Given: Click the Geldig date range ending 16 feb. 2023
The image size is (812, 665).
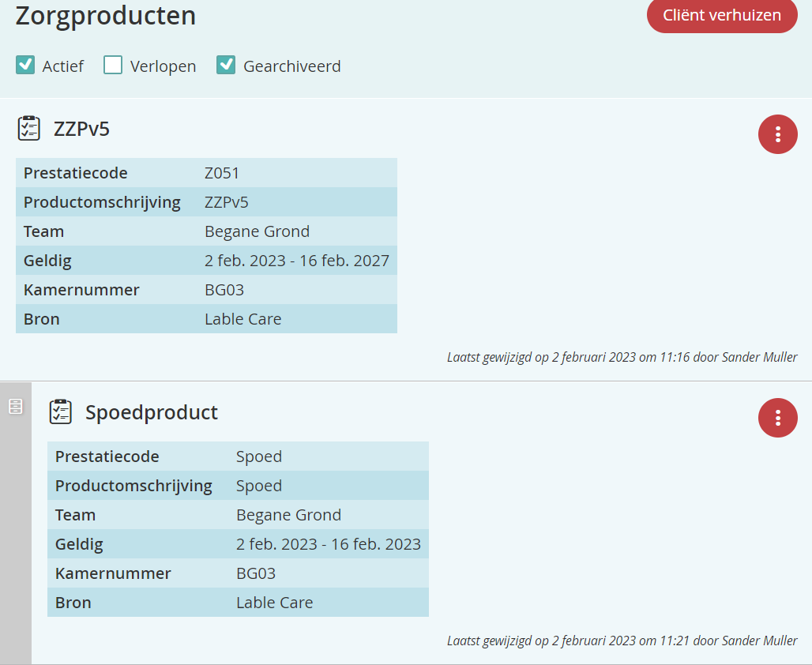Looking at the screenshot, I should tap(329, 544).
